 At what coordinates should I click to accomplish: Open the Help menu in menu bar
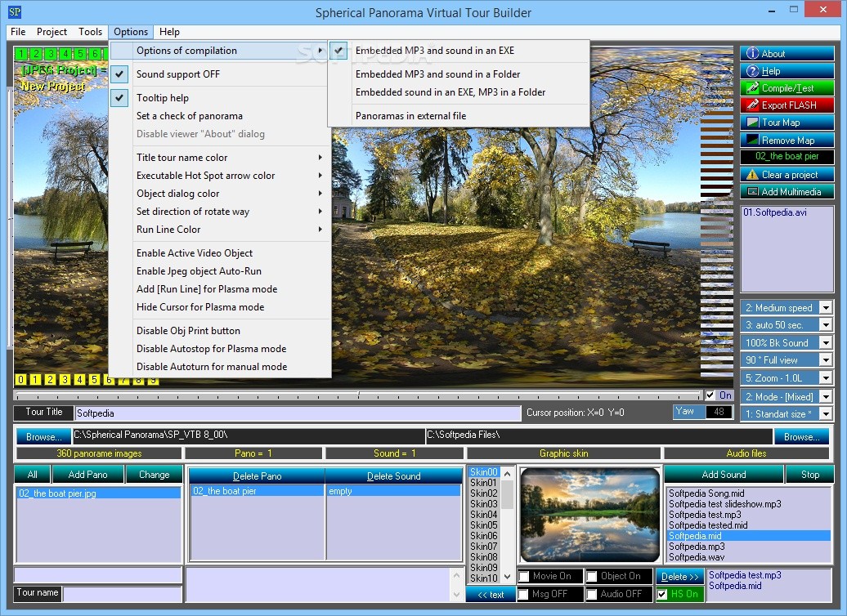[x=169, y=32]
